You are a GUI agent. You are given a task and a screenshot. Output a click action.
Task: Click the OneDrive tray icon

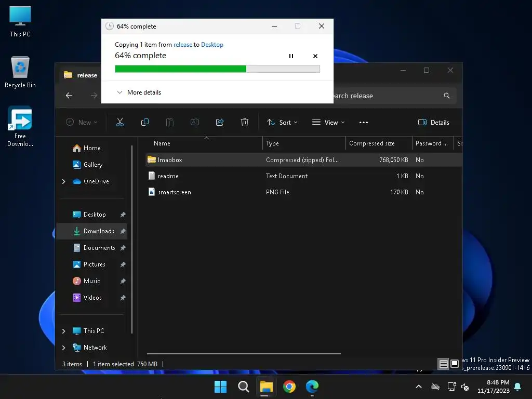click(x=435, y=387)
